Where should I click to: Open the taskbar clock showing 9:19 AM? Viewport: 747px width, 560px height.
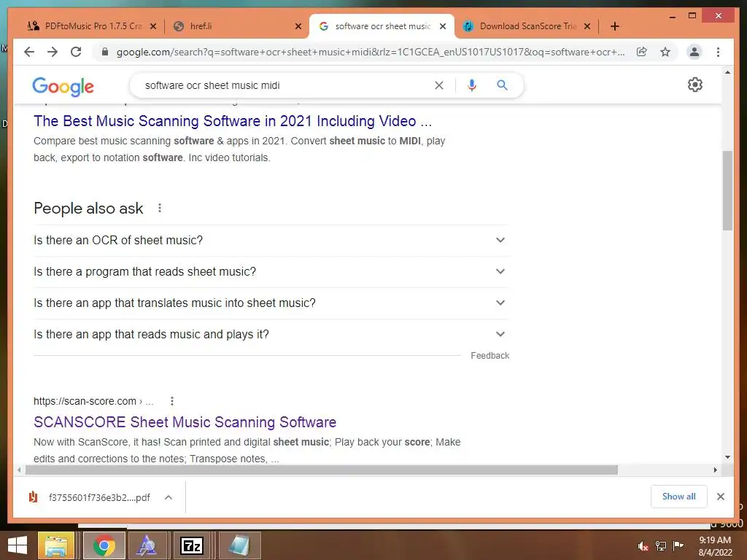(715, 546)
